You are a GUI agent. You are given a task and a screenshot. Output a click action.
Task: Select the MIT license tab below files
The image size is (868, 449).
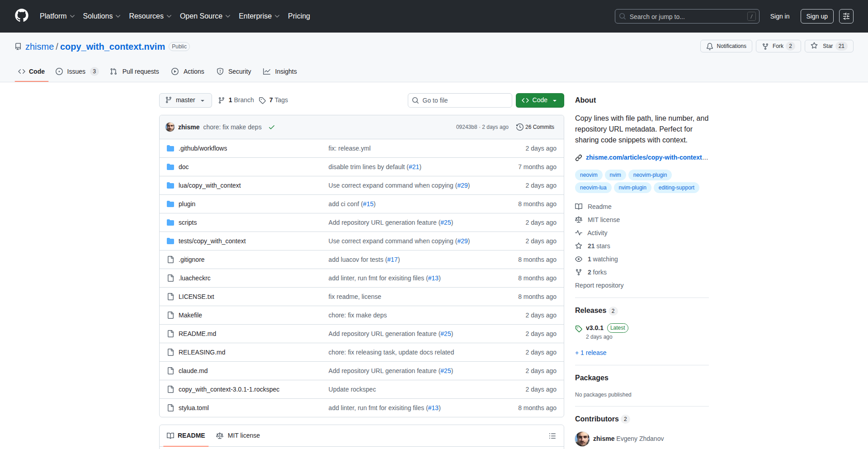(238, 435)
